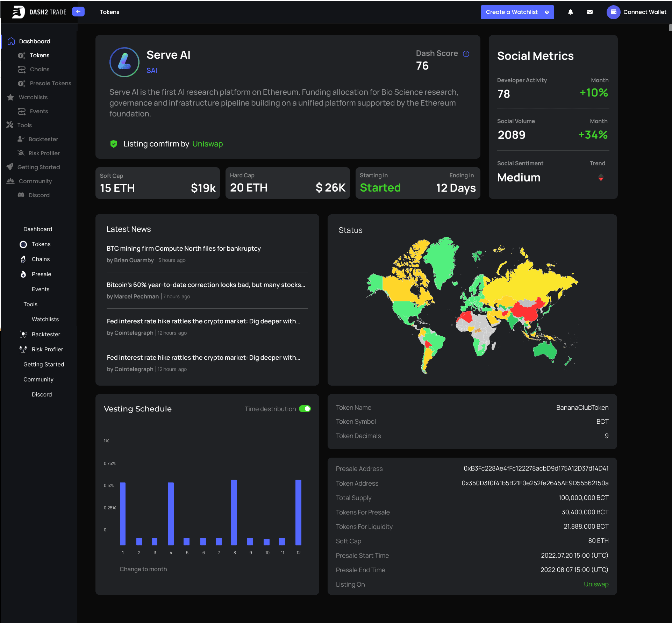This screenshot has width=672, height=623.
Task: Open the Uniswap link under Listing On
Action: 596,584
